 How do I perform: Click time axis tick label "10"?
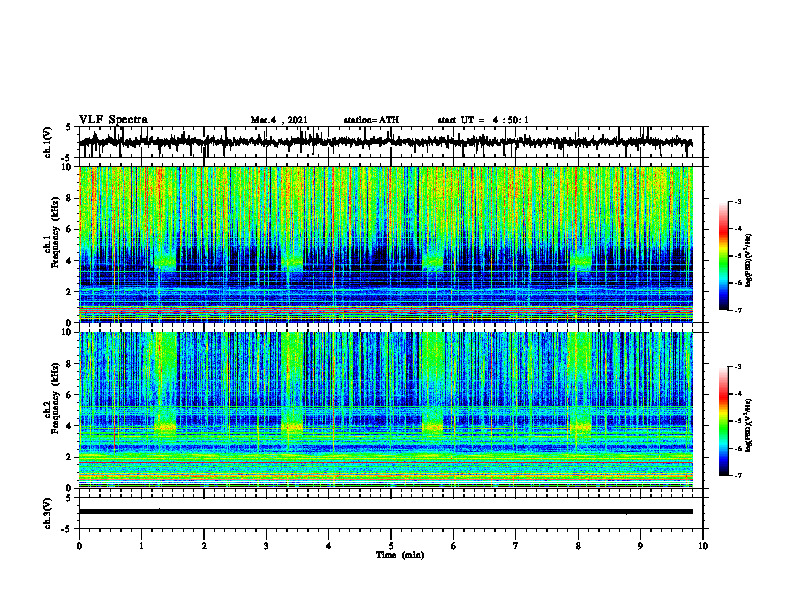(703, 546)
